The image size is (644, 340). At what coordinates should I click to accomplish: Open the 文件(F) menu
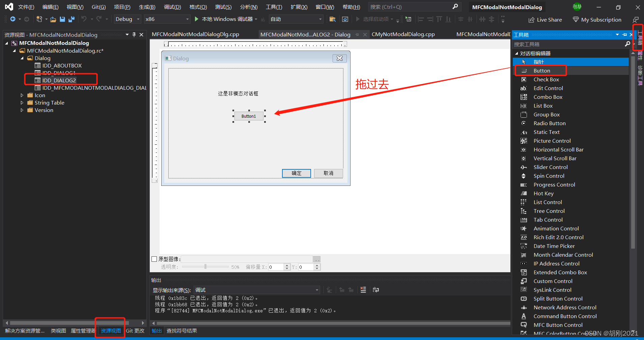(x=26, y=7)
